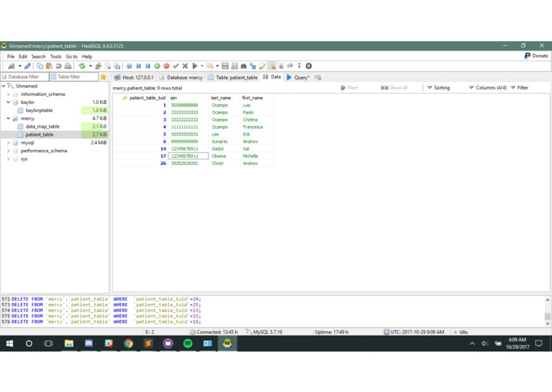Viewport: 552px width, 392px height.
Task: Collapse the baylor database node
Action: tap(9, 102)
